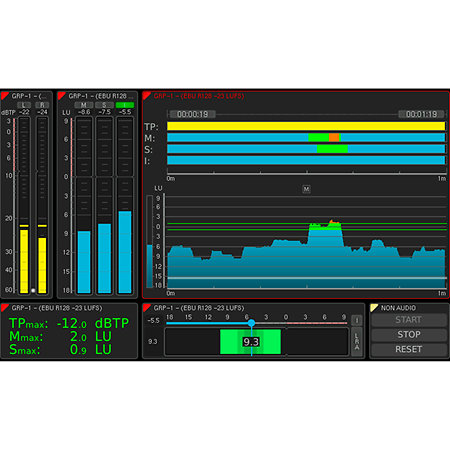Click the 9.3 value in the green LRA box
The height and width of the screenshot is (450, 450).
251,342
